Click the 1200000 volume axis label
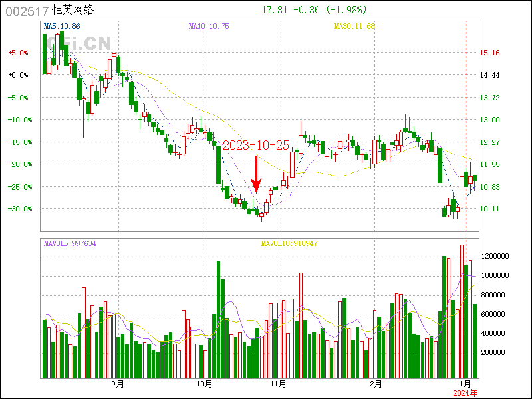The image size is (532, 399). point(496,256)
